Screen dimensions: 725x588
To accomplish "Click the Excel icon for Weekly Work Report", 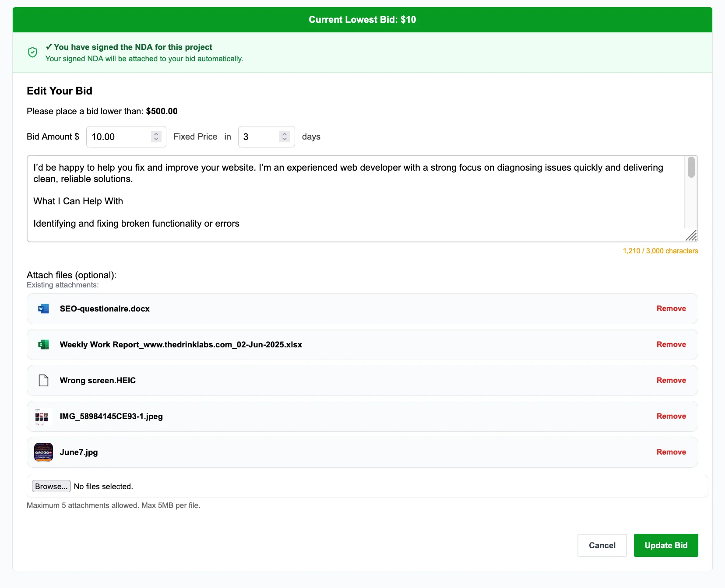I will pos(43,345).
